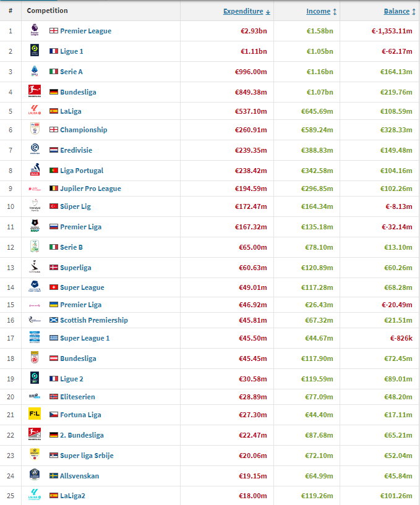Click the Premier League logo icon
This screenshot has width=420, height=505.
click(x=35, y=30)
